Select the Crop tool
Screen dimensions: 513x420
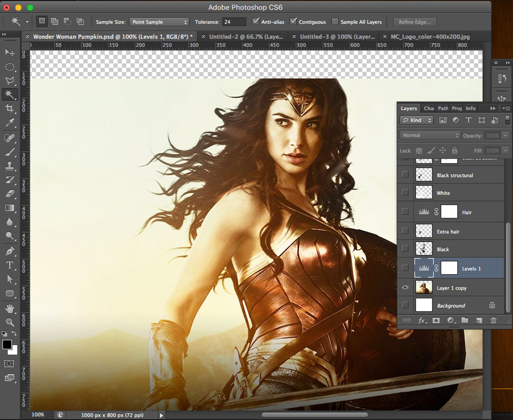pos(10,108)
